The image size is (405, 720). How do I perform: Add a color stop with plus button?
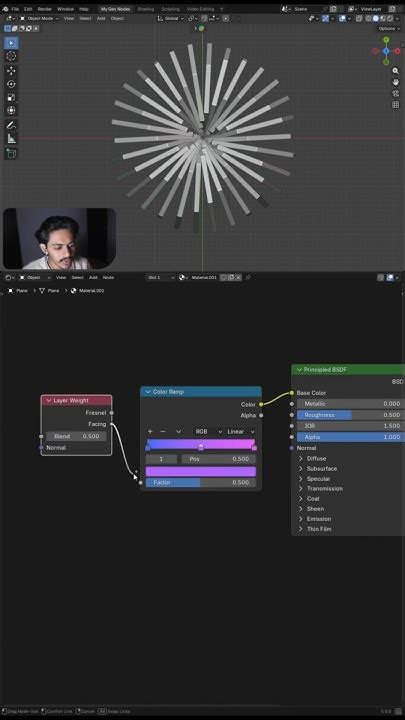pyautogui.click(x=150, y=432)
